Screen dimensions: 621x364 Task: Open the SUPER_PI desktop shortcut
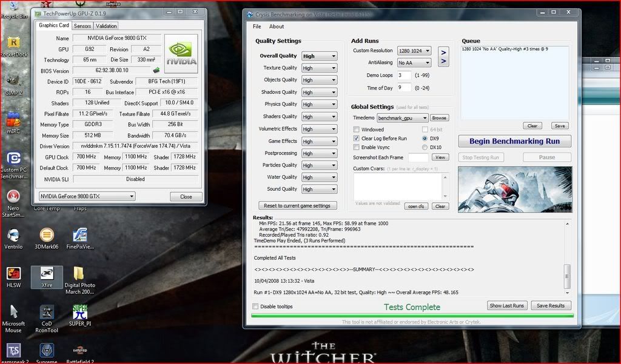pyautogui.click(x=79, y=316)
